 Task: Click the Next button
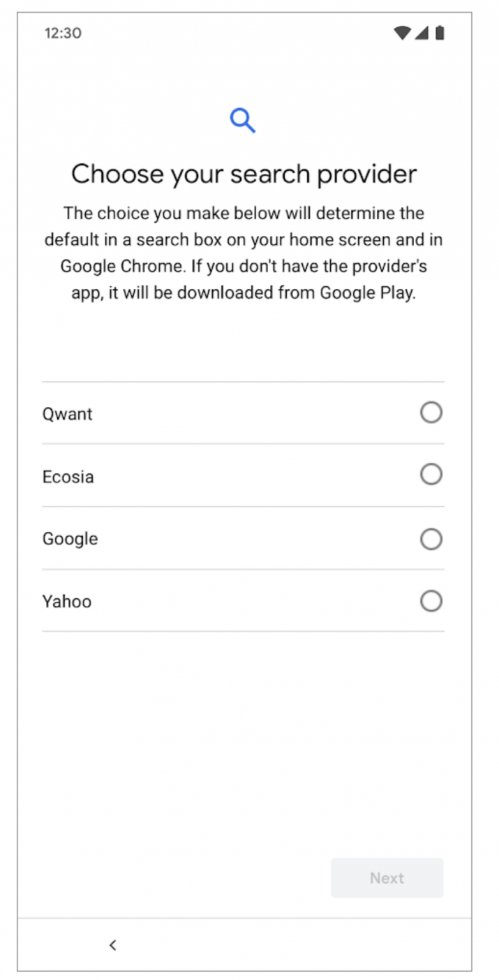point(387,878)
